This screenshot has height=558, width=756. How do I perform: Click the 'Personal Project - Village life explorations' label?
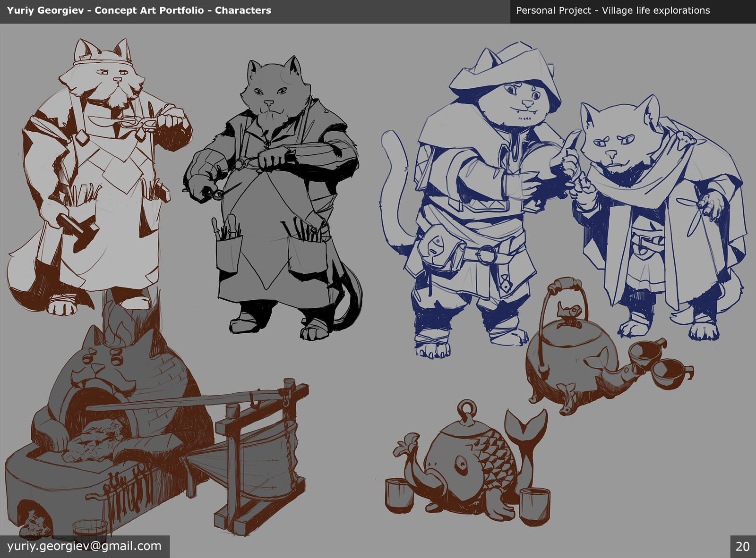coord(613,10)
